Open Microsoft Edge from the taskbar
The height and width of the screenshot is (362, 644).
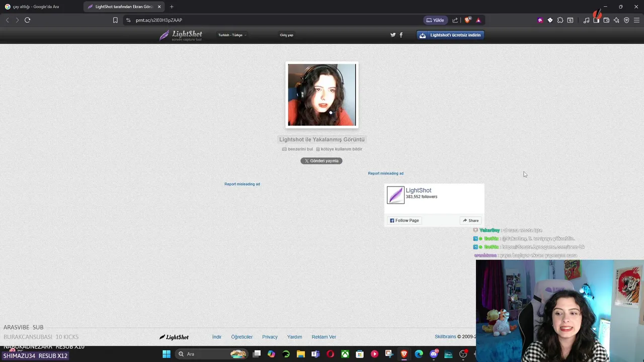419,354
